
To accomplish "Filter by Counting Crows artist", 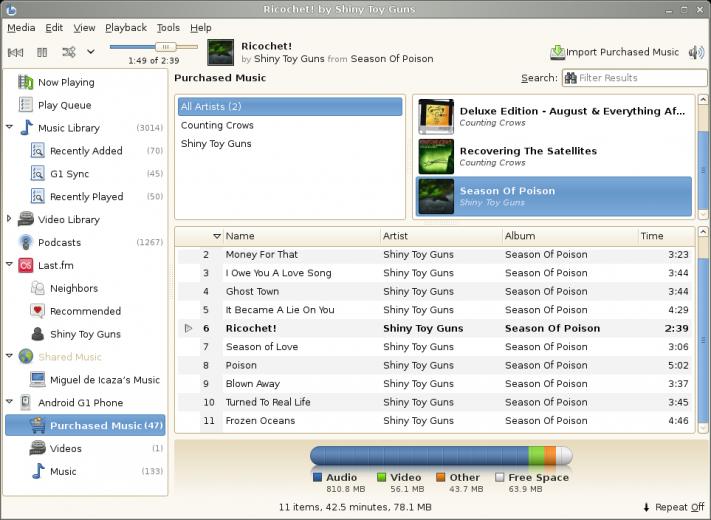I will coord(290,125).
